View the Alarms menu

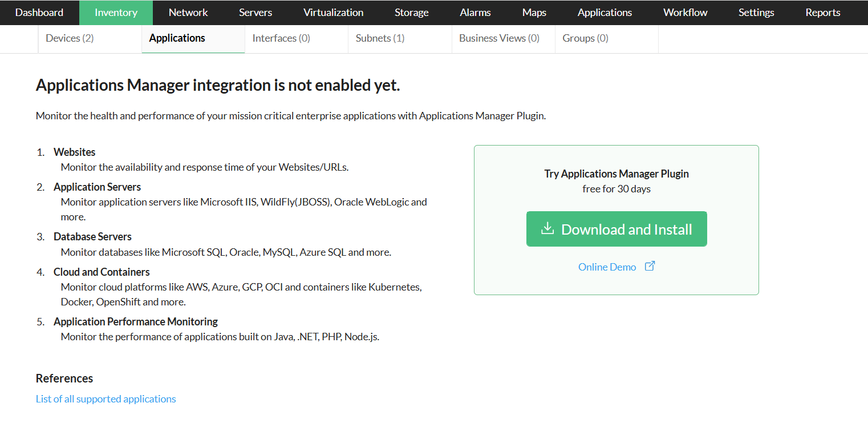tap(475, 13)
